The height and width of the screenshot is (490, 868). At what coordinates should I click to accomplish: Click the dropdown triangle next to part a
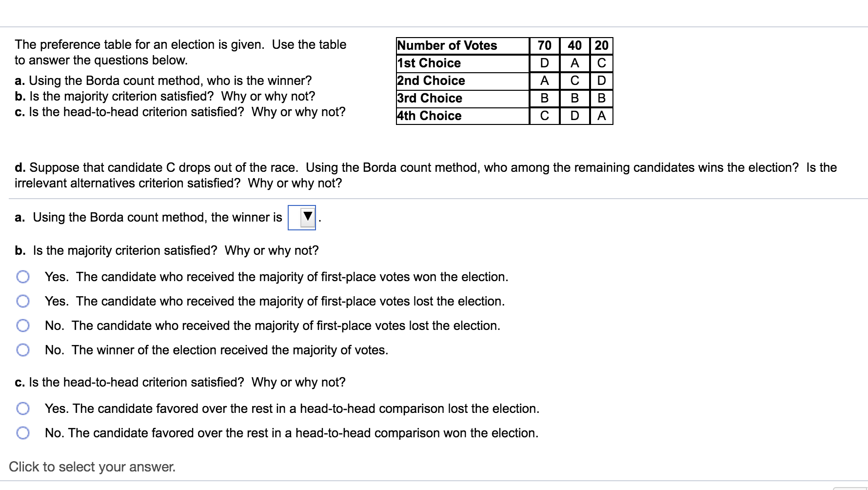pos(307,217)
